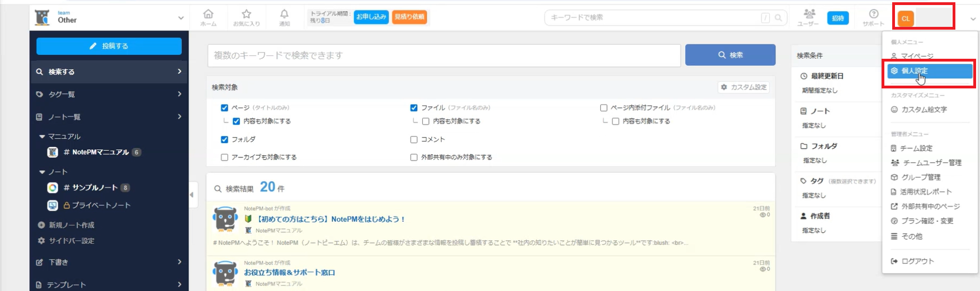Click the NotePM-bot avatar of お役立ち情報 result

click(225, 273)
